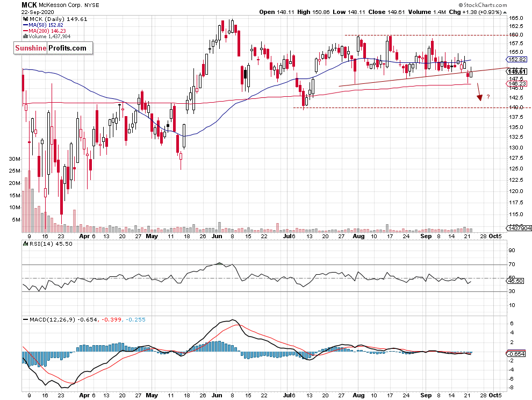The width and height of the screenshot is (532, 400).
Task: Click the MA(50) 152.82 legend entry
Action: (43, 25)
